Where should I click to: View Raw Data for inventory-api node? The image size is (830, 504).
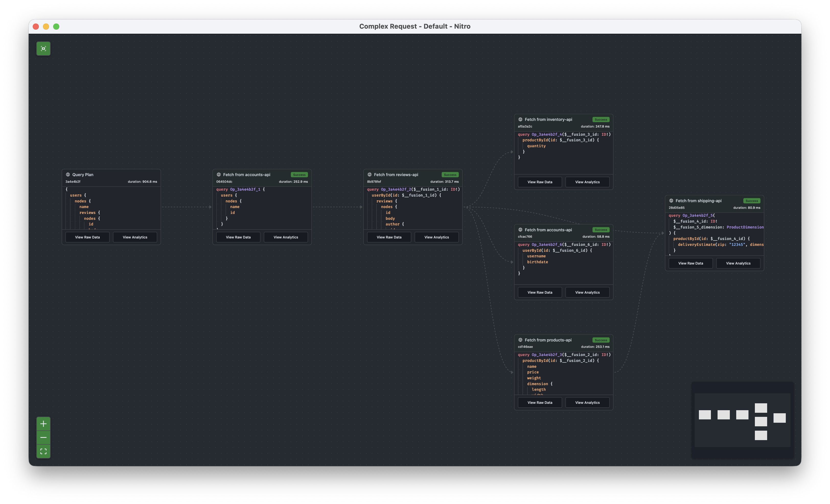540,182
